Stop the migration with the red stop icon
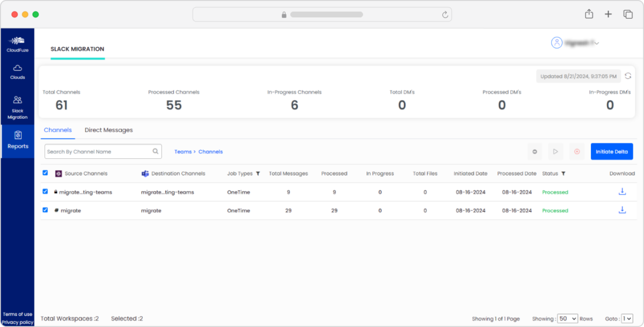644x327 pixels. (x=577, y=151)
